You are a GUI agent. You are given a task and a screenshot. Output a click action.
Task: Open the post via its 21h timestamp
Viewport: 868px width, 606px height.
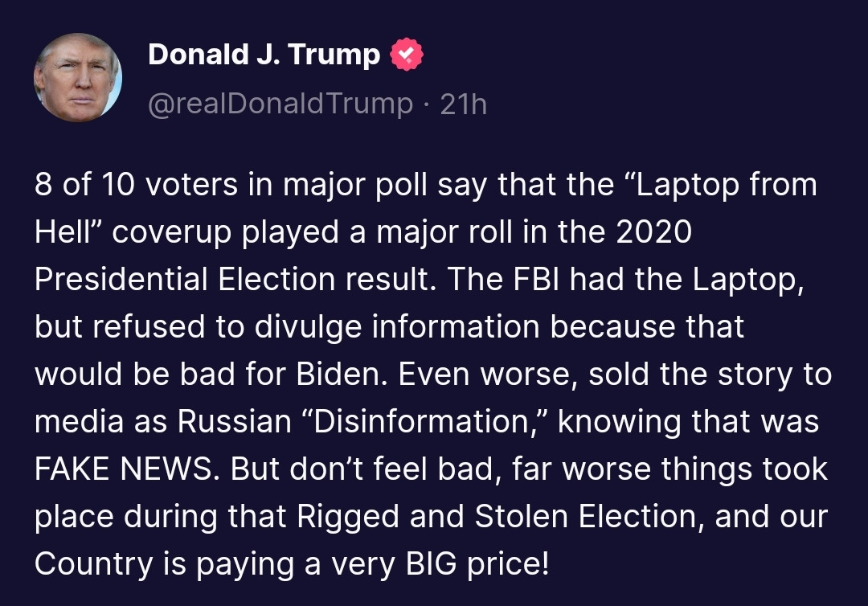pos(464,104)
